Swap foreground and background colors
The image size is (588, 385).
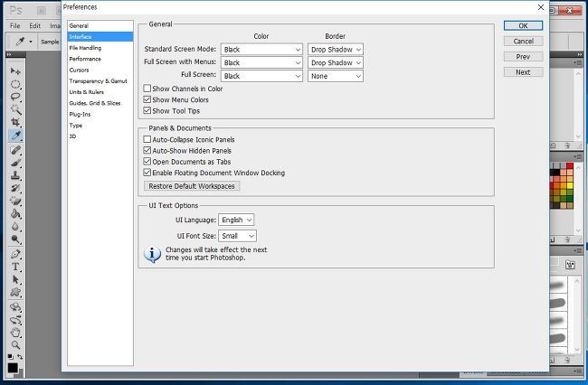click(20, 357)
